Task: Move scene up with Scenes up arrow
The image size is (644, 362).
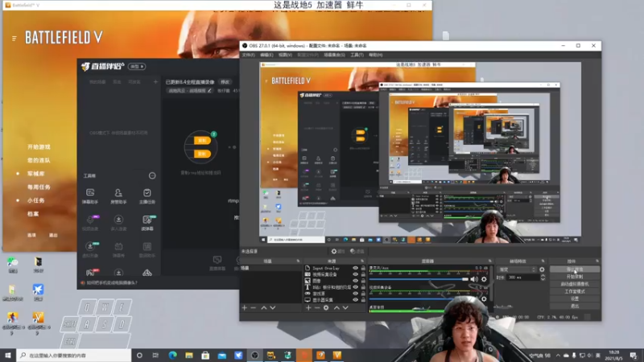Action: [264, 307]
